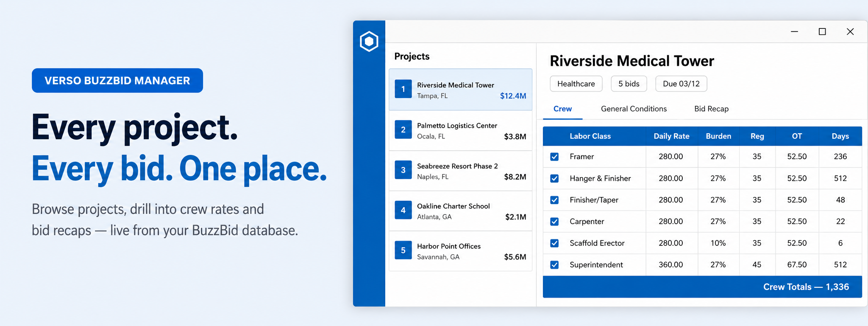Minimize the BuzzBid Manager window
Viewport: 868px width, 326px height.
point(794,31)
